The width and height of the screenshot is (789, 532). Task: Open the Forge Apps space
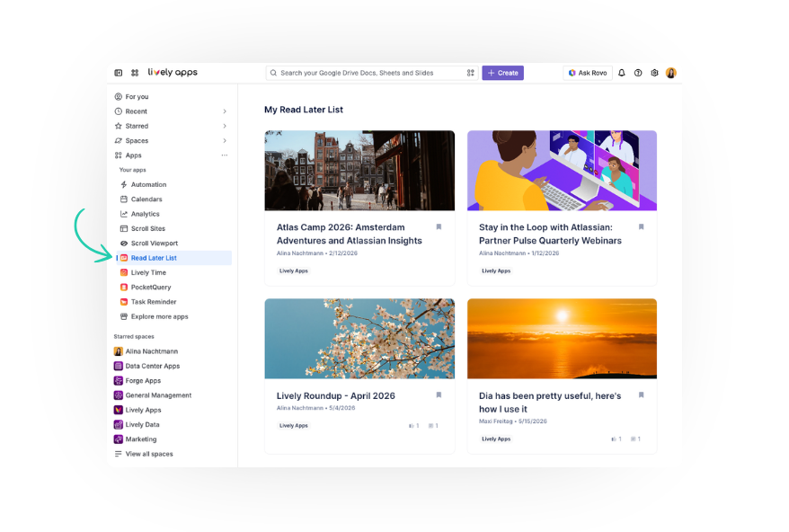[143, 380]
